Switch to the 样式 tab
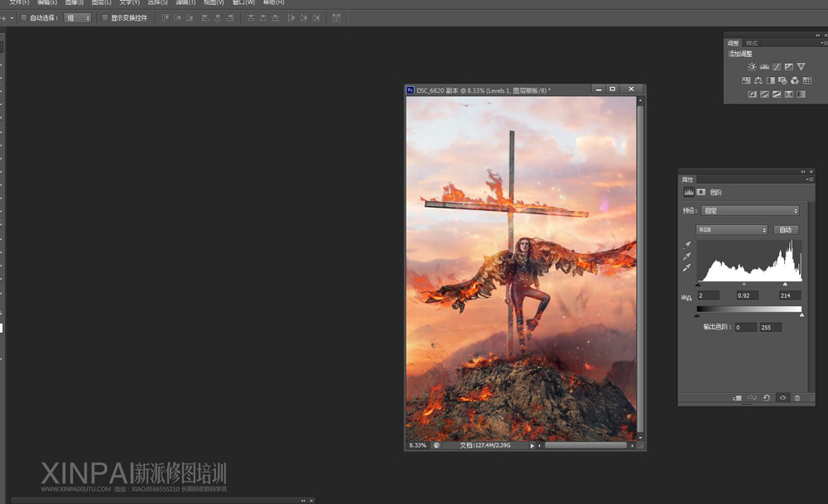The height and width of the screenshot is (504, 828). (752, 43)
